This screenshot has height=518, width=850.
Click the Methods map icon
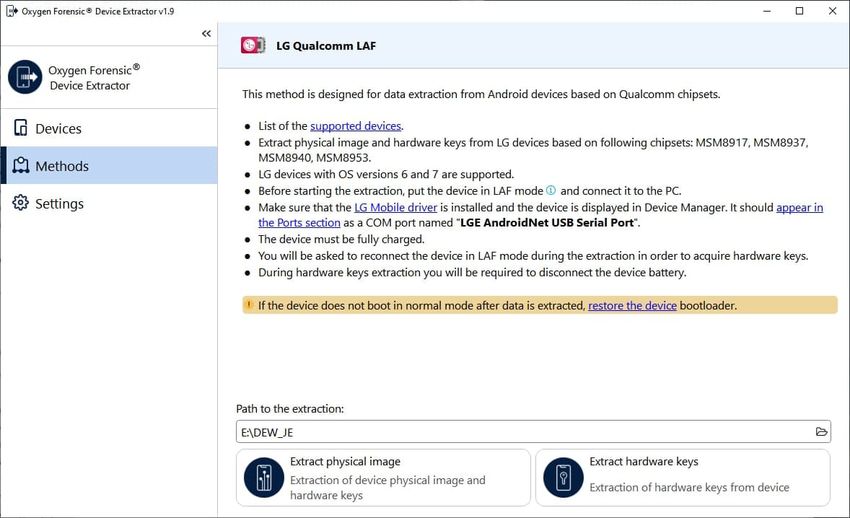click(21, 165)
